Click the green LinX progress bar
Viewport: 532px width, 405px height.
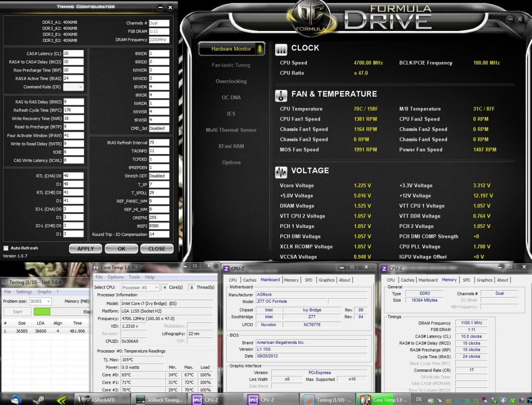point(42,312)
